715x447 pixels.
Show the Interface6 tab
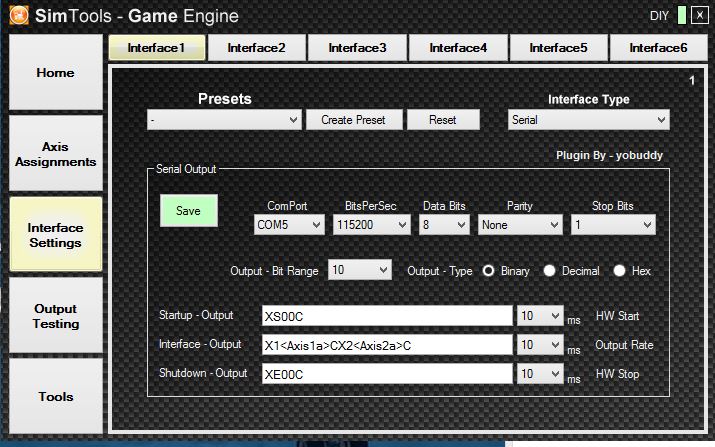(658, 48)
